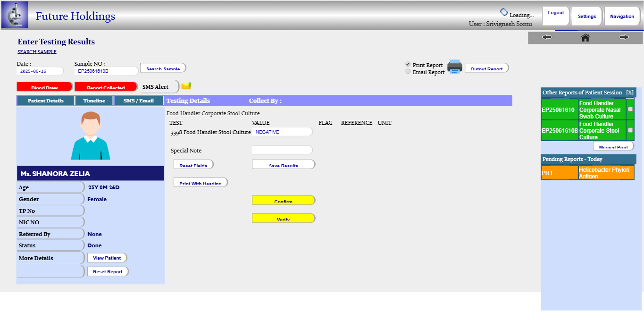Screen dimensions: 644x320
Task: Check the Nasal Swab Culture report checkbox
Action: tap(630, 109)
